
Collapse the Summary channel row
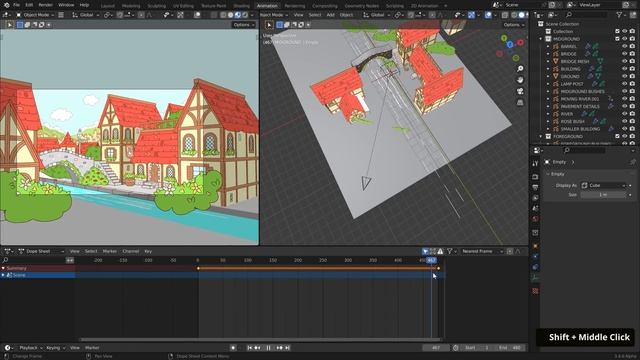[x=3, y=269]
